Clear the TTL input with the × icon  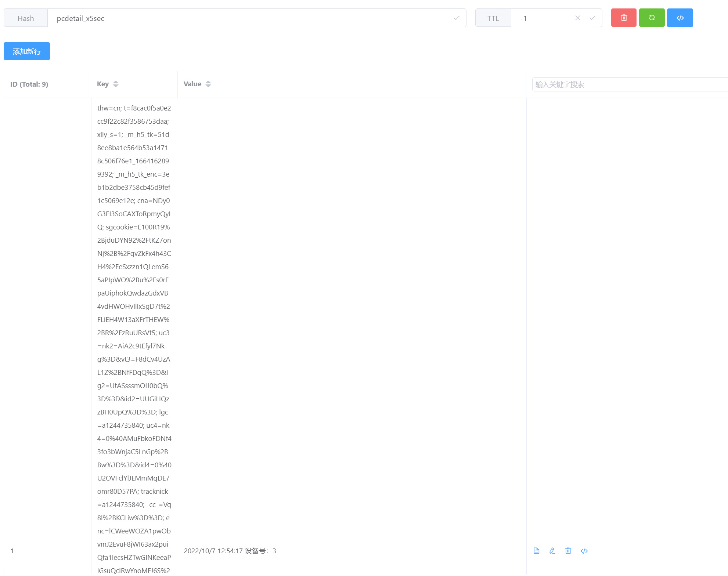point(578,17)
